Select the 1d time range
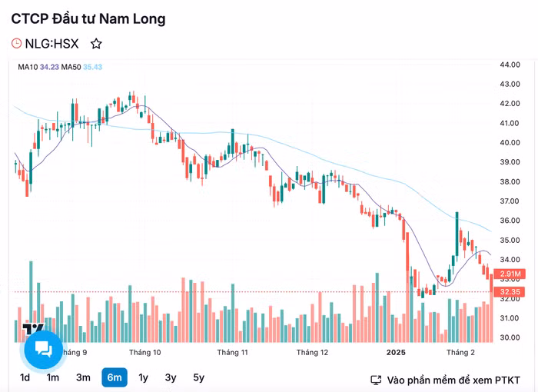 [x=25, y=377]
